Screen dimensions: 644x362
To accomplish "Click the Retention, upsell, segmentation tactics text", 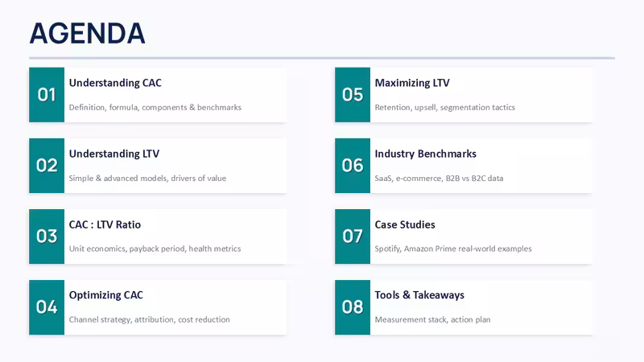I will tap(445, 108).
